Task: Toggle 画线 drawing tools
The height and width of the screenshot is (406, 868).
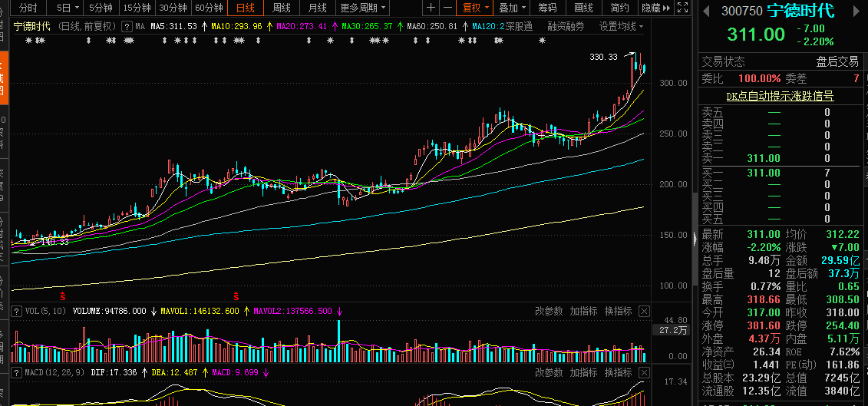Action: coord(583,8)
